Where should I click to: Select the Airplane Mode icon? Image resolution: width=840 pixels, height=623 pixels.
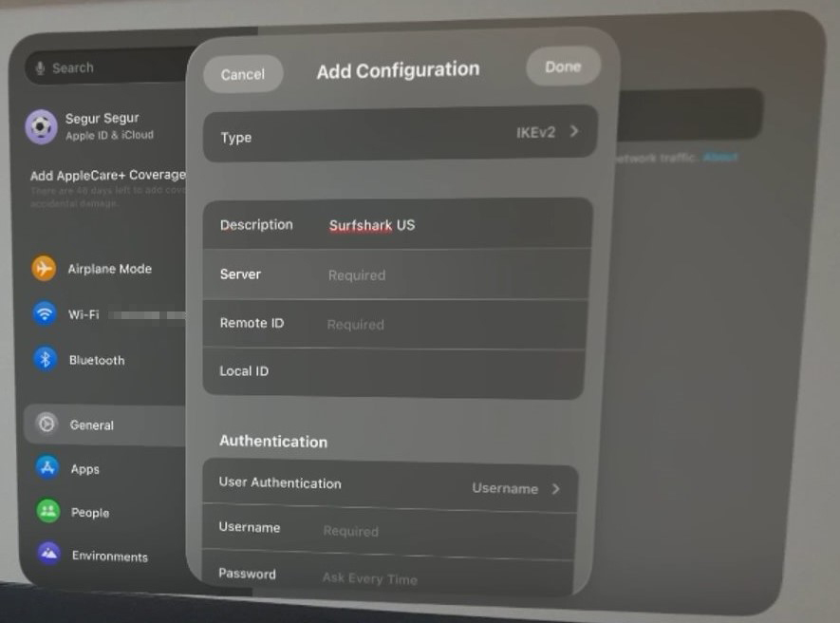pos(44,269)
